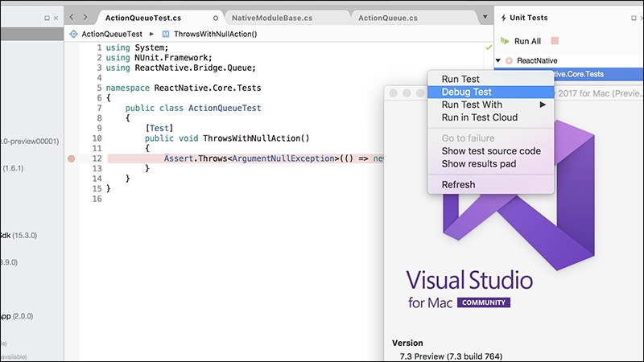Click 'using NUnit.Framework;' line
644x362 pixels.
point(159,57)
